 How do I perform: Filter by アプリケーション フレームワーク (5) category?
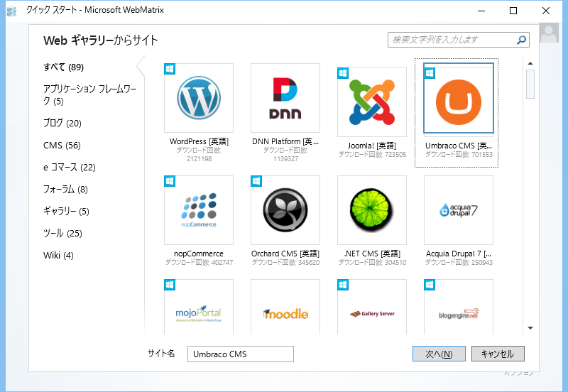pos(90,95)
